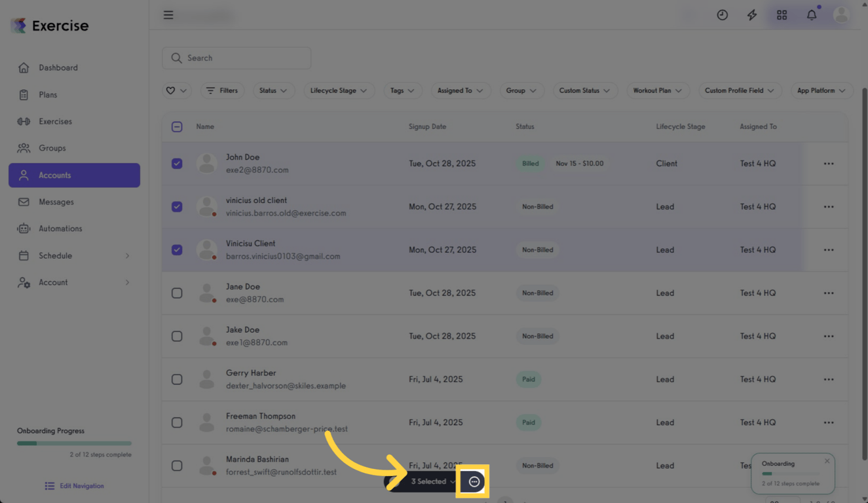Expand the Schedule menu item
The height and width of the screenshot is (503, 868).
point(56,255)
